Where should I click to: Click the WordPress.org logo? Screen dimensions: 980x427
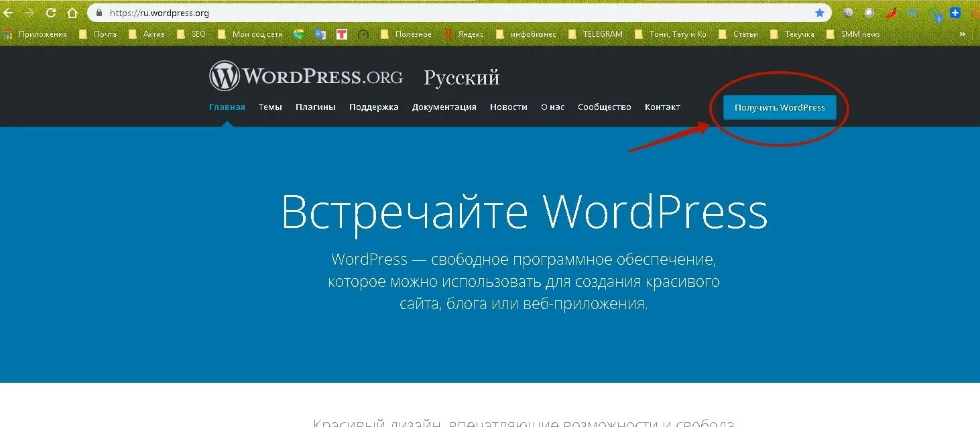click(306, 76)
